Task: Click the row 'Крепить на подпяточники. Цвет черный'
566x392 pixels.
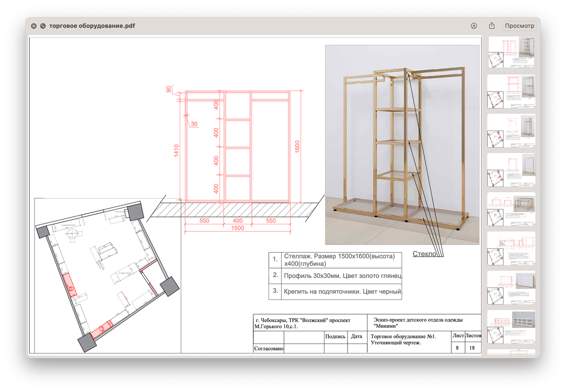Action: coord(335,292)
